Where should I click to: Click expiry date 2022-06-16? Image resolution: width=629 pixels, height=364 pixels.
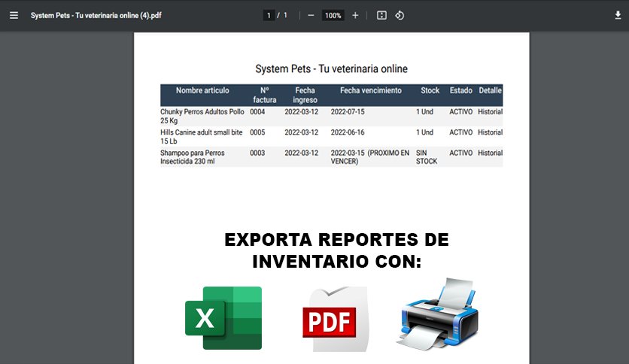[x=348, y=132]
